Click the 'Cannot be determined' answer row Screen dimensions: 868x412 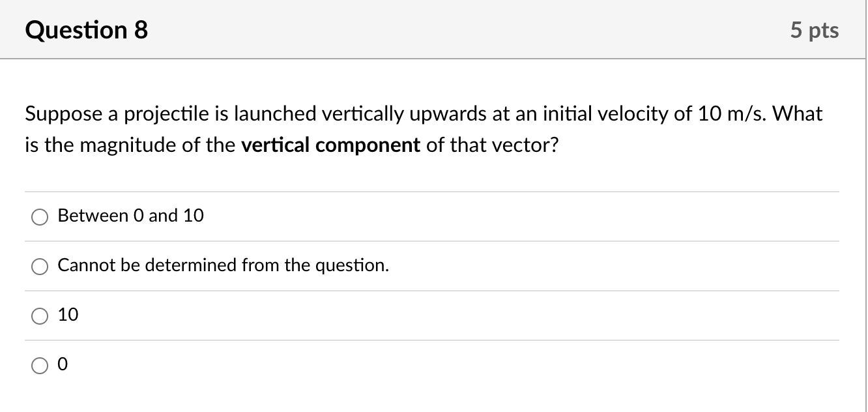[224, 266]
